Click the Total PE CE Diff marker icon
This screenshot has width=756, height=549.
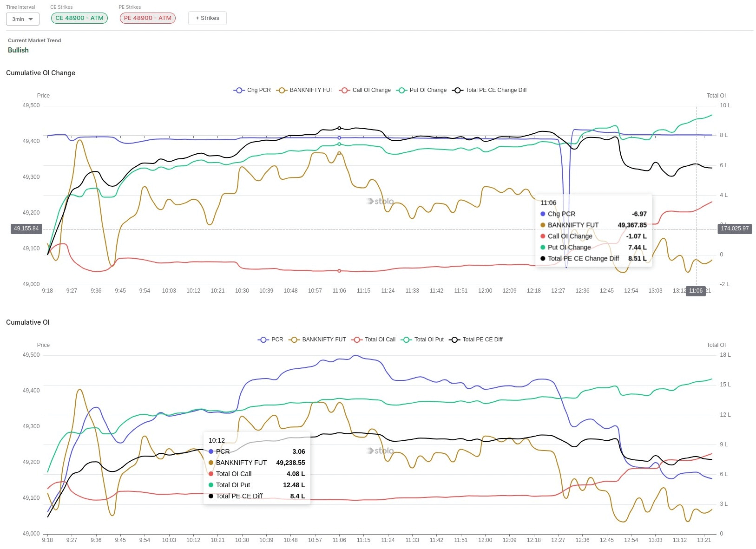(454, 340)
